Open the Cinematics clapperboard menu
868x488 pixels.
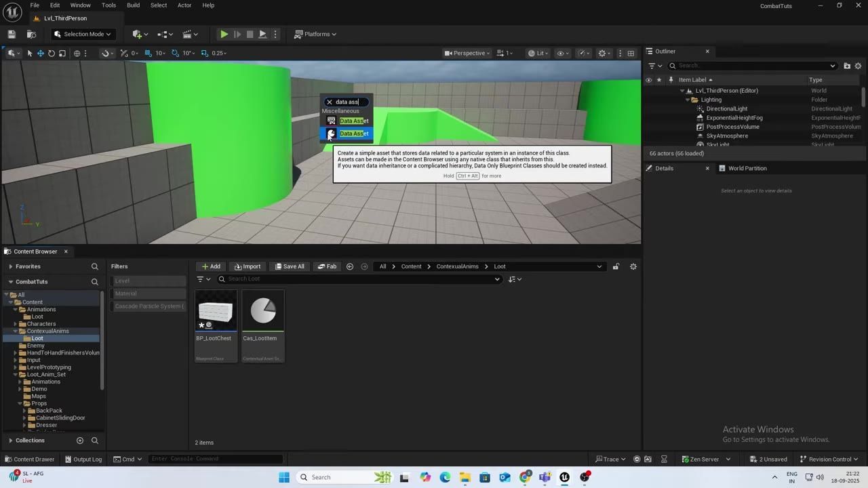coord(190,34)
